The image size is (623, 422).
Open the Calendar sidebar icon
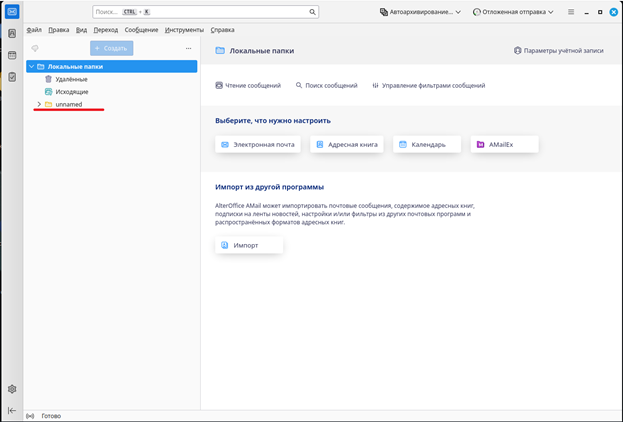(12, 55)
